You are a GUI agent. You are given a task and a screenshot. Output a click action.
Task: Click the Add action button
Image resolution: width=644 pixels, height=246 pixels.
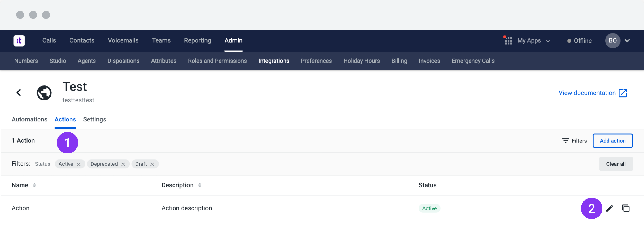click(x=612, y=140)
